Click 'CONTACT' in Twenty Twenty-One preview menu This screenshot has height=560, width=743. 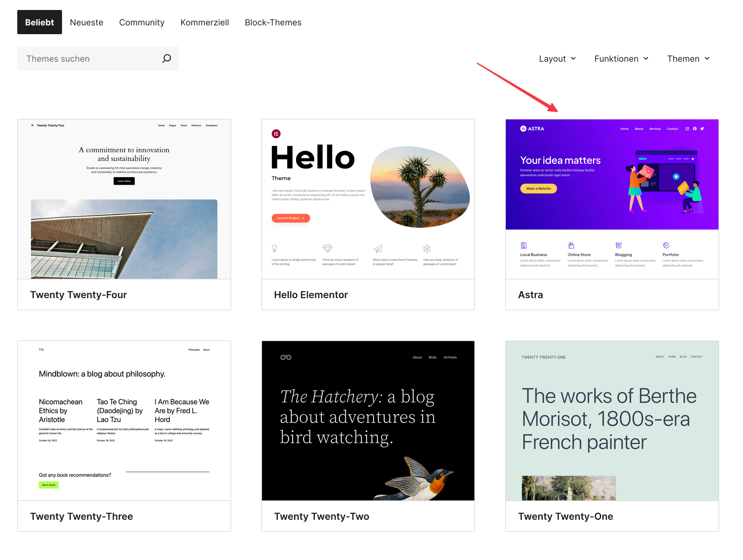click(696, 357)
